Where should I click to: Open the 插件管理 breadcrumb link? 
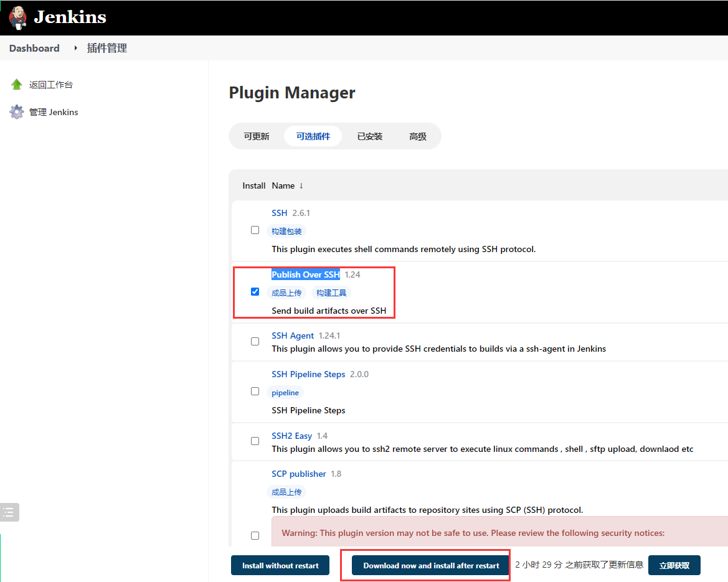coord(106,49)
